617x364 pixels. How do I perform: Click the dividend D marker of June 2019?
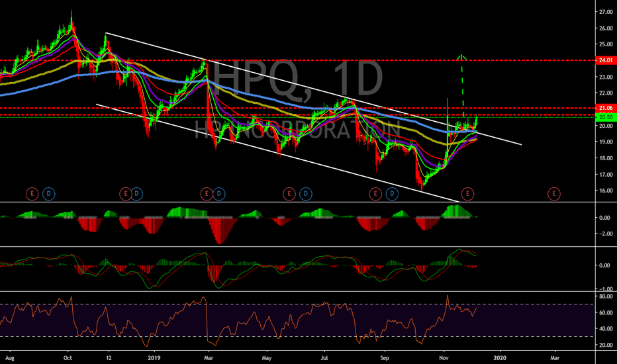click(x=306, y=194)
